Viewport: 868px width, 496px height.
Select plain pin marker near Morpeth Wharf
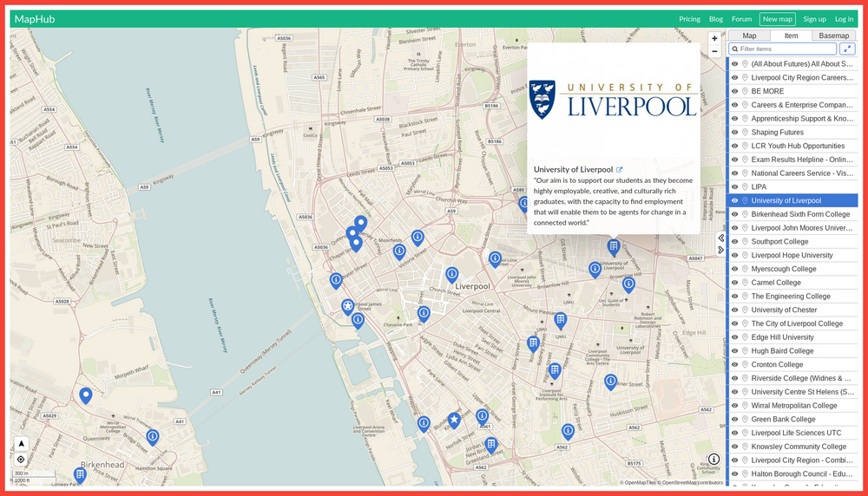pos(85,396)
